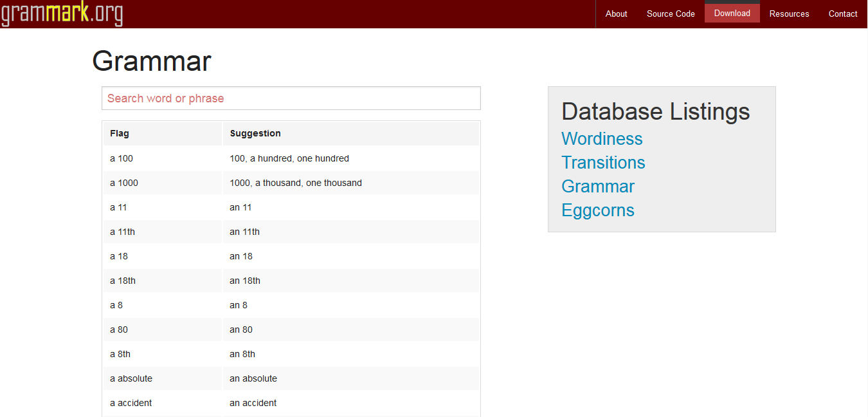The image size is (868, 417).
Task: Select '1000, a thousand, one thousand' suggestion
Action: (351, 183)
